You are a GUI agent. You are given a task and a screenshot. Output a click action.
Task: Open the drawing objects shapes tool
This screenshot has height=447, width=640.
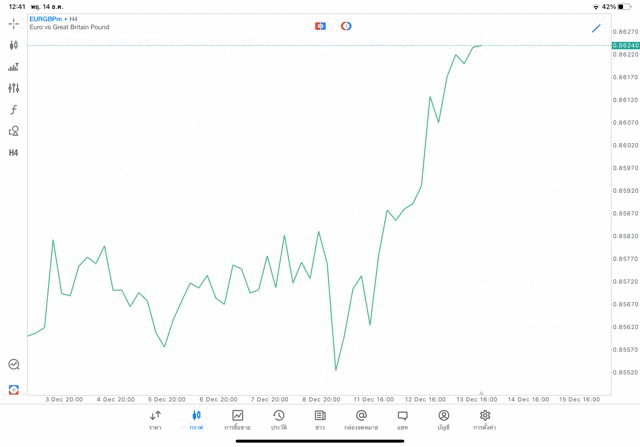[x=14, y=131]
